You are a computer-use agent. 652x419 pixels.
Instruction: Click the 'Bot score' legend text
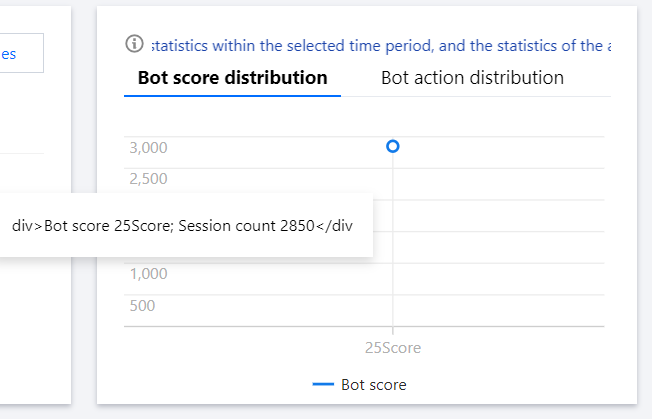pos(373,384)
